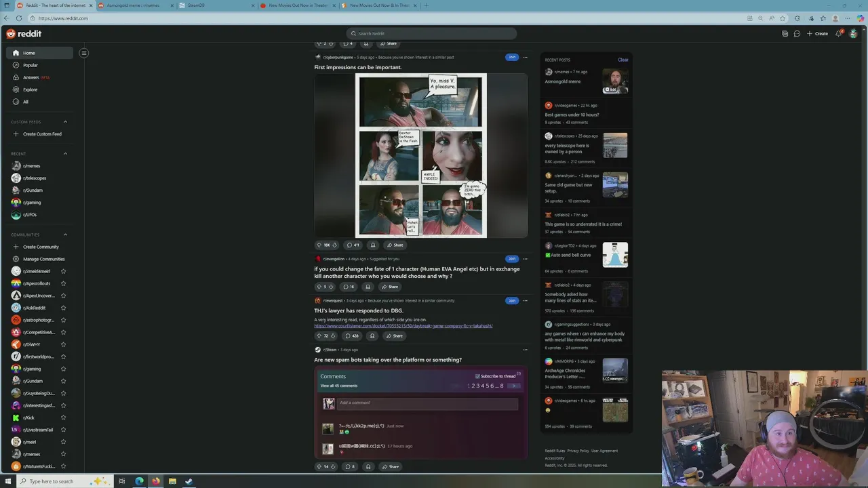Click the browser address bar
The image size is (868, 488).
coord(387,18)
